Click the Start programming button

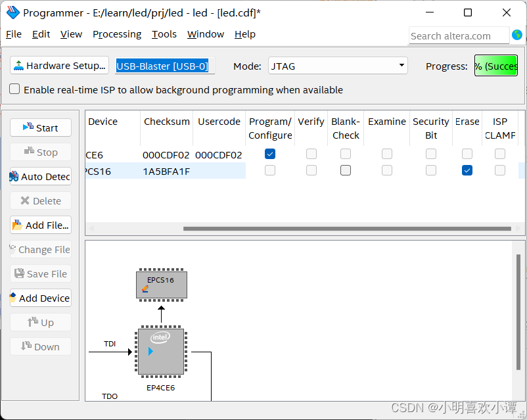(41, 128)
